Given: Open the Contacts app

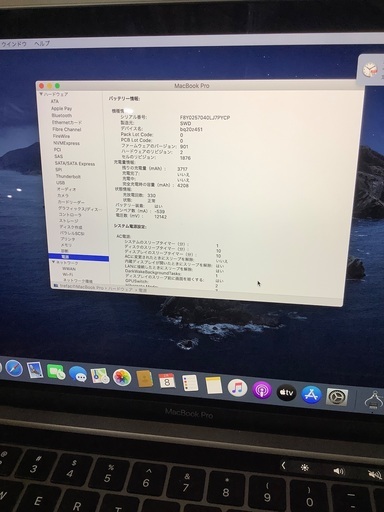Looking at the screenshot, I should click(x=145, y=379).
